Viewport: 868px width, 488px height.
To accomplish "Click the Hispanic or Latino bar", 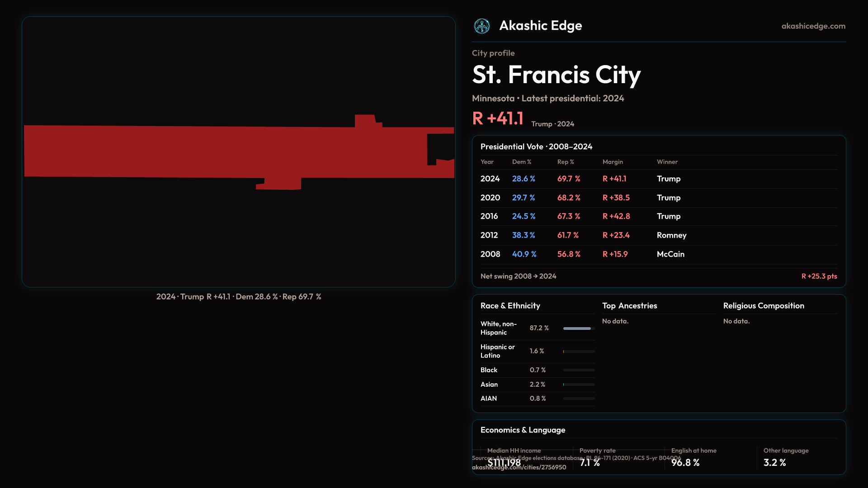I will tap(579, 352).
